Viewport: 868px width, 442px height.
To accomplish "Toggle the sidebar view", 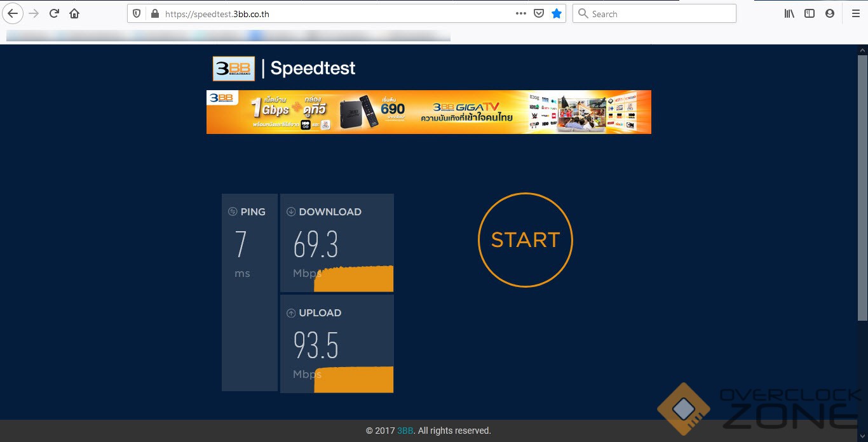I will 810,13.
